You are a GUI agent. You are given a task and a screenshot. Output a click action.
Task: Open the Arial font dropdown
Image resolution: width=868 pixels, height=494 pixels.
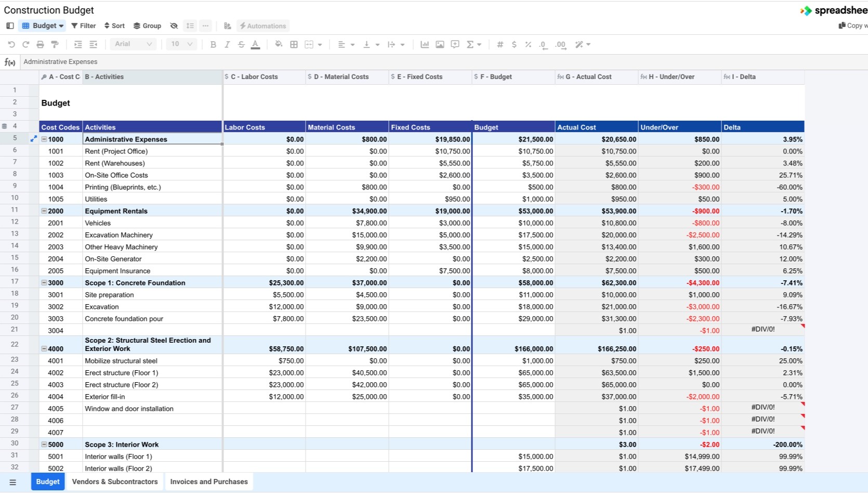(134, 44)
